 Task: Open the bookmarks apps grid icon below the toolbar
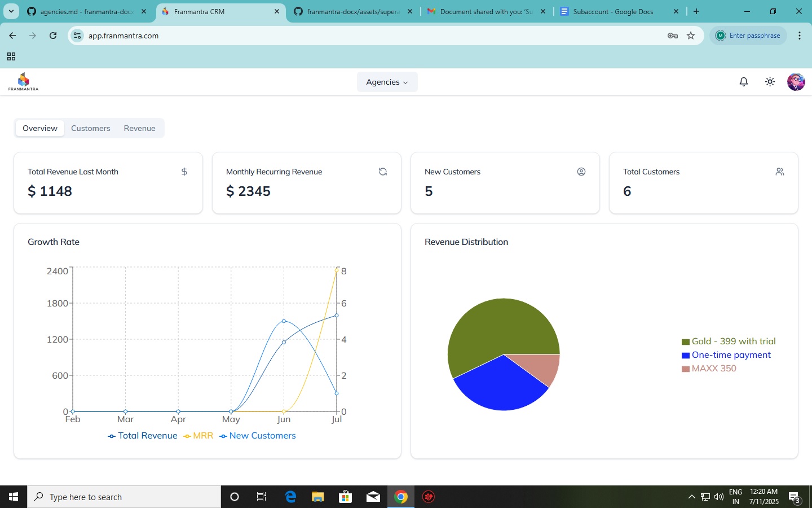click(11, 56)
